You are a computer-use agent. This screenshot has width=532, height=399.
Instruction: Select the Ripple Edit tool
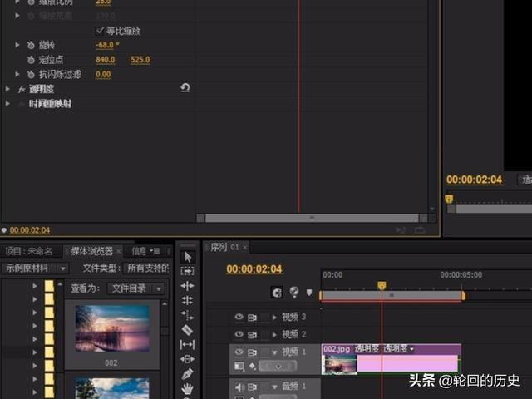187,286
